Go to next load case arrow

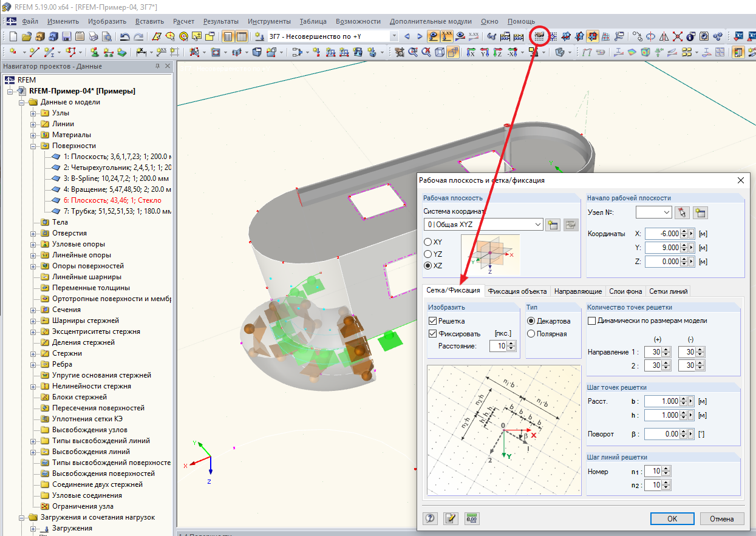(x=420, y=36)
